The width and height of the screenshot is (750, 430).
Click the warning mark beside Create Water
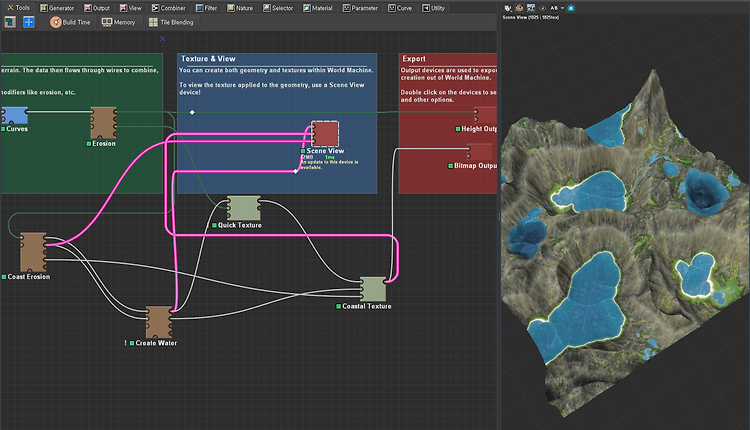point(126,343)
